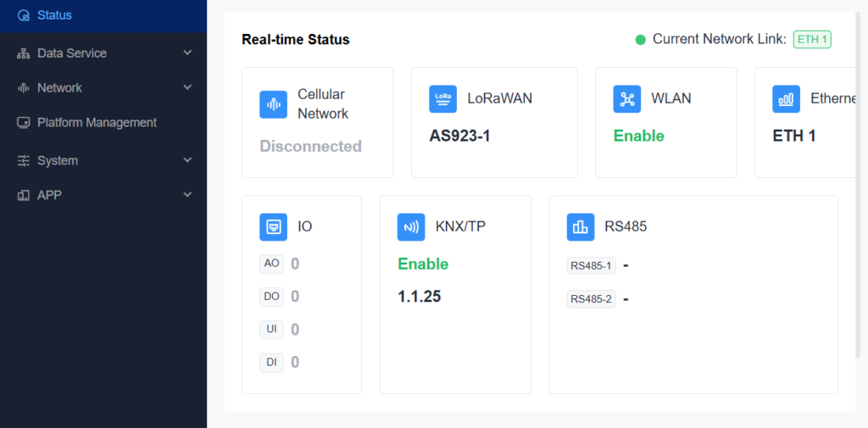The width and height of the screenshot is (868, 428).
Task: Click the WLAN network icon
Action: tap(626, 98)
